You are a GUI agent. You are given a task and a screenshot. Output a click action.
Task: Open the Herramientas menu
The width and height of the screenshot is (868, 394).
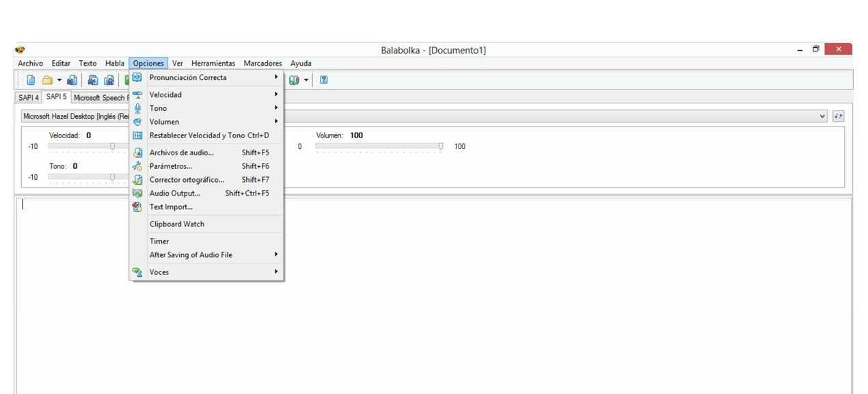[x=213, y=64]
